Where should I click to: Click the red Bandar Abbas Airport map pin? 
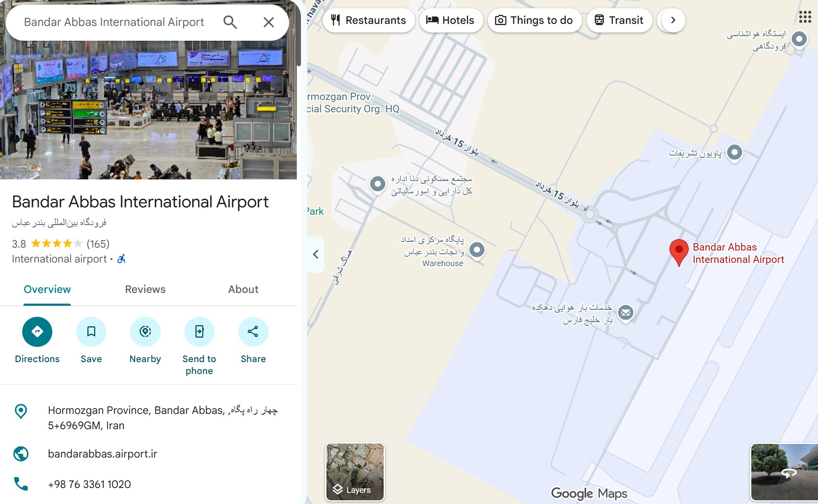click(x=679, y=252)
